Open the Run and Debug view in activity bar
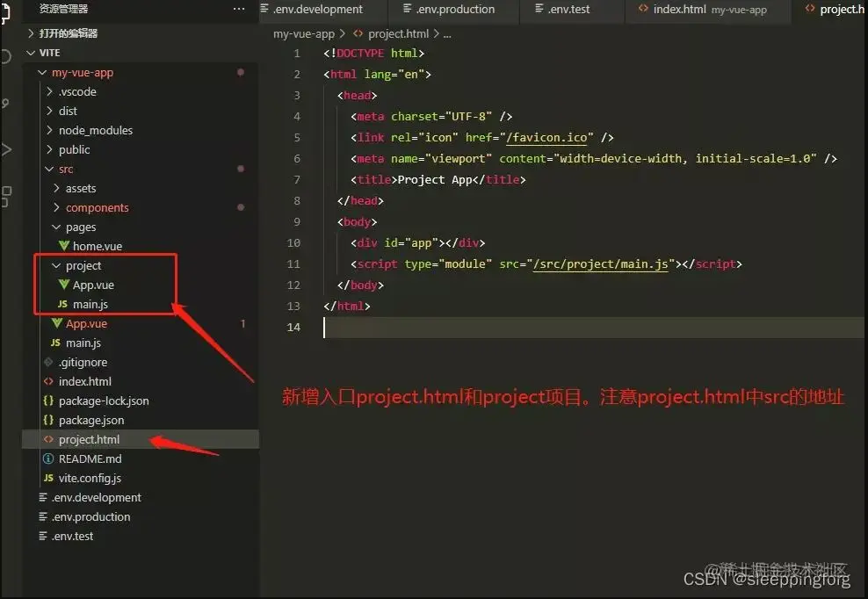Image resolution: width=868 pixels, height=599 pixels. [7, 149]
